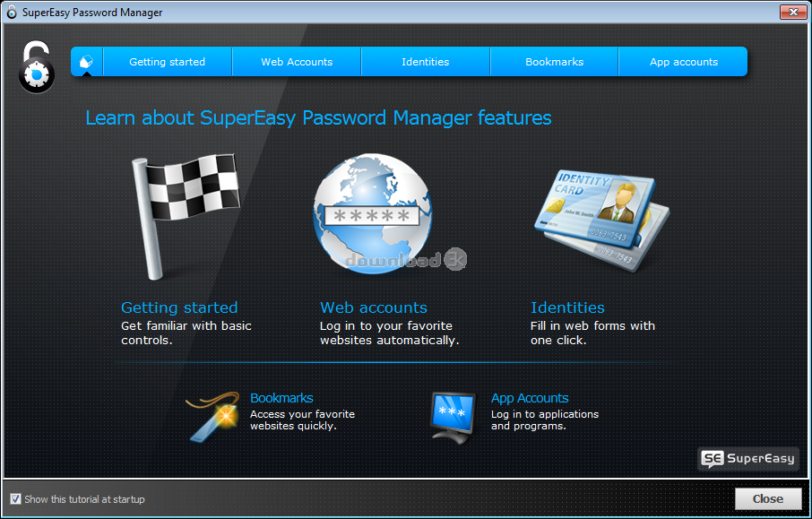Open the Web Accounts tab

point(297,62)
